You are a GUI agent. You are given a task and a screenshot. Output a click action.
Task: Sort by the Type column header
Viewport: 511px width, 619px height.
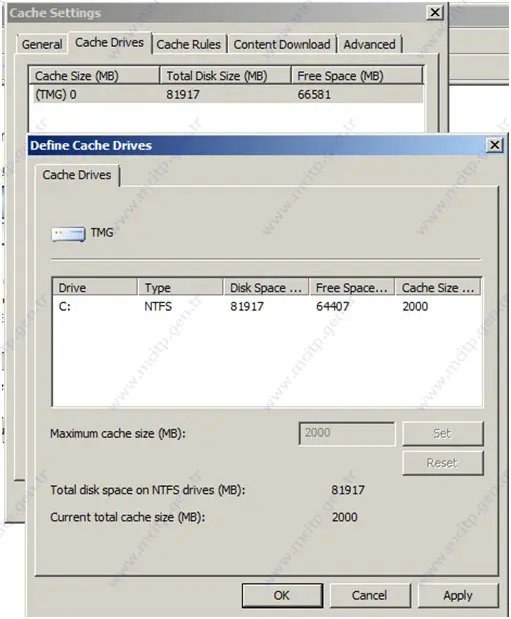click(x=180, y=287)
